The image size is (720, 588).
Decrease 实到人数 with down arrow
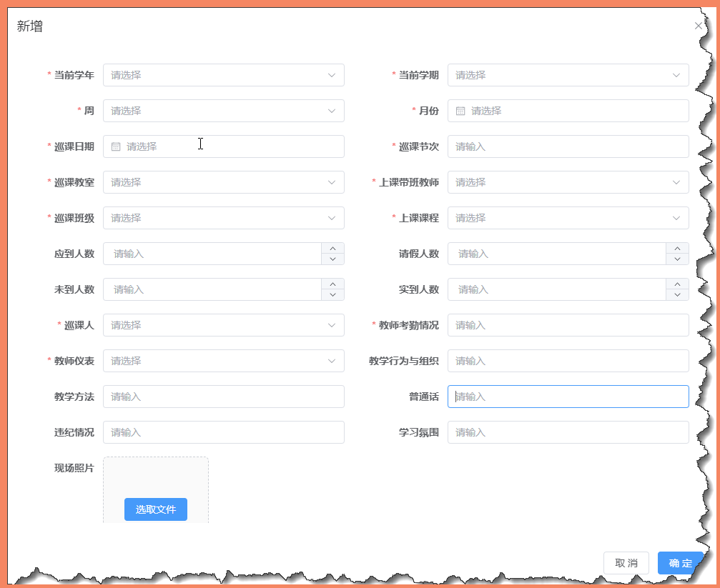click(x=677, y=294)
